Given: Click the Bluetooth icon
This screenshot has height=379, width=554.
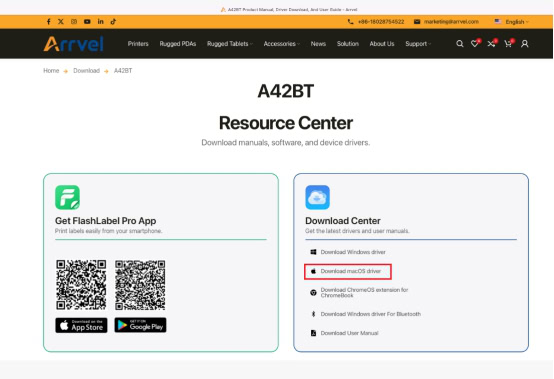Looking at the screenshot, I should [313, 314].
